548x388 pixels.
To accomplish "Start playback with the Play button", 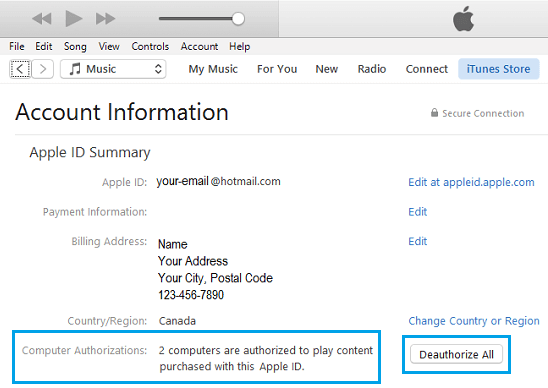I will [74, 18].
